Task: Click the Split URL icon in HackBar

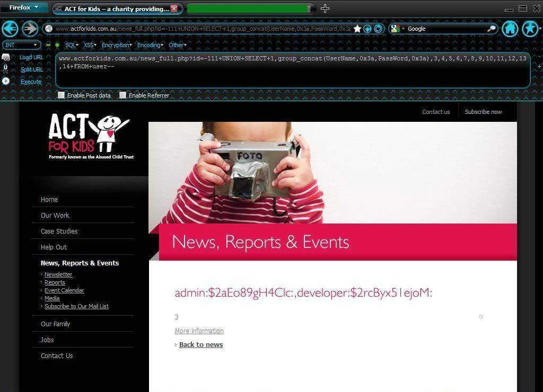Action: coord(5,68)
